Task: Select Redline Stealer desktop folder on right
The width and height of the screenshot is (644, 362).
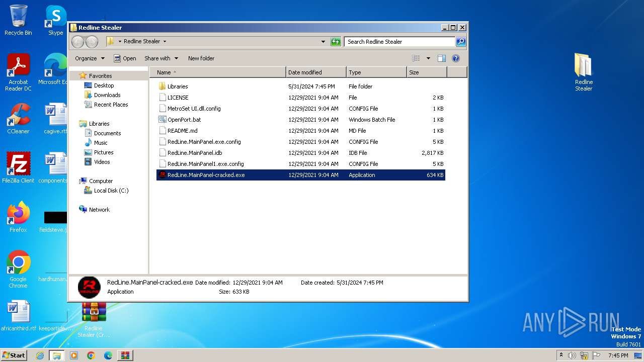Action: point(584,72)
